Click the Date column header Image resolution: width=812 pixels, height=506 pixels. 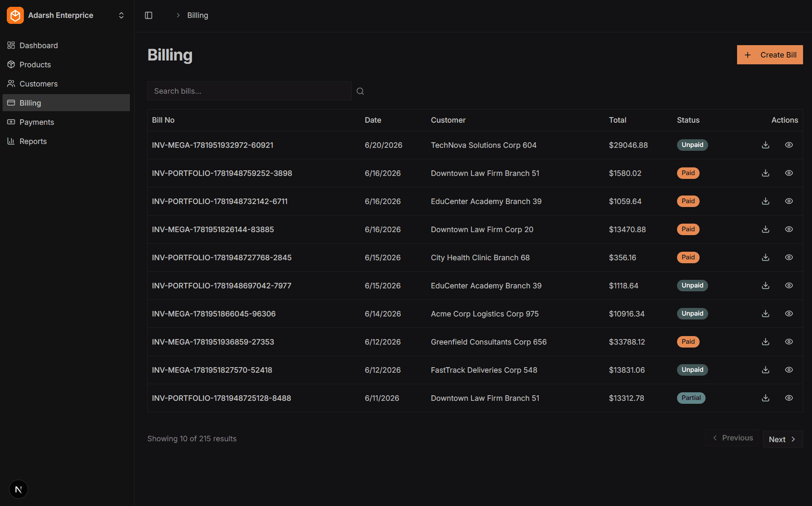[373, 120]
